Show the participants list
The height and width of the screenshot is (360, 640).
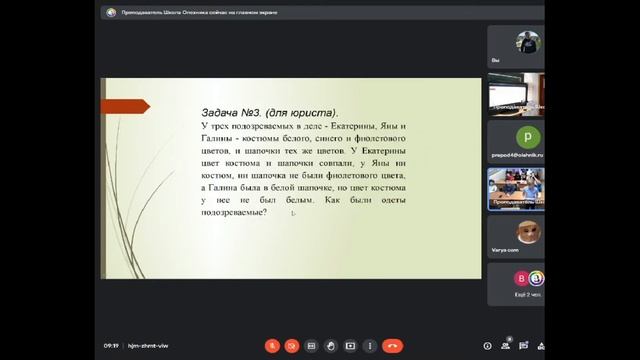point(505,346)
